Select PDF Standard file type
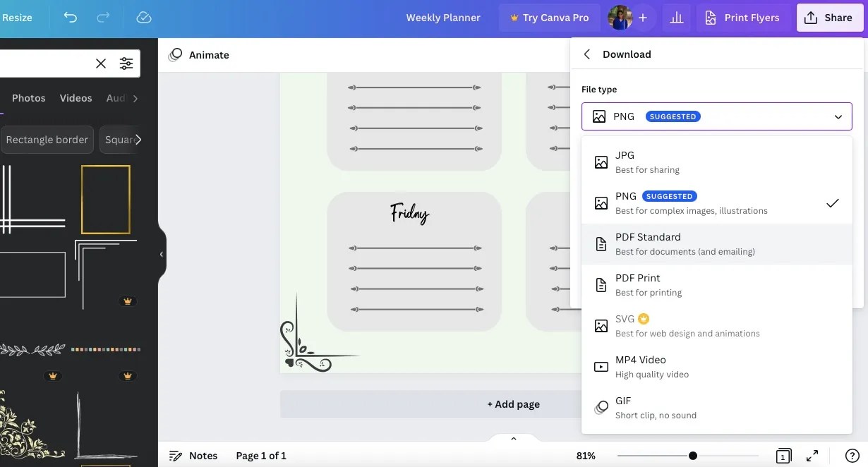Viewport: 868px width, 467px height. pos(716,244)
